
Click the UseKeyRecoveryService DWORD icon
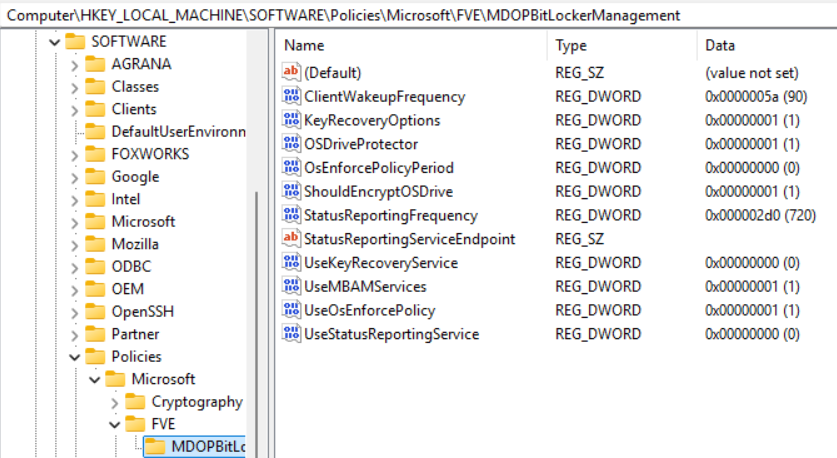(x=291, y=262)
